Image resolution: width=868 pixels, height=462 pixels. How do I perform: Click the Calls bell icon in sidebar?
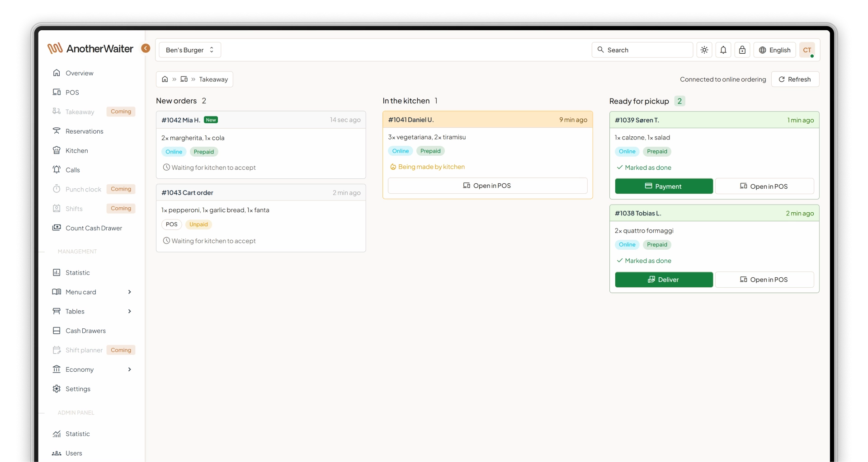point(57,170)
